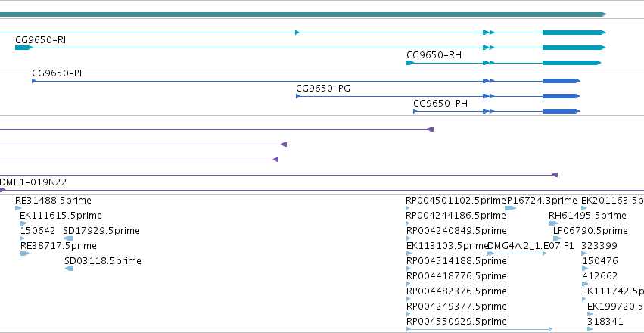
Task: Open EST RP004482376.5prime
Action: (x=456, y=291)
